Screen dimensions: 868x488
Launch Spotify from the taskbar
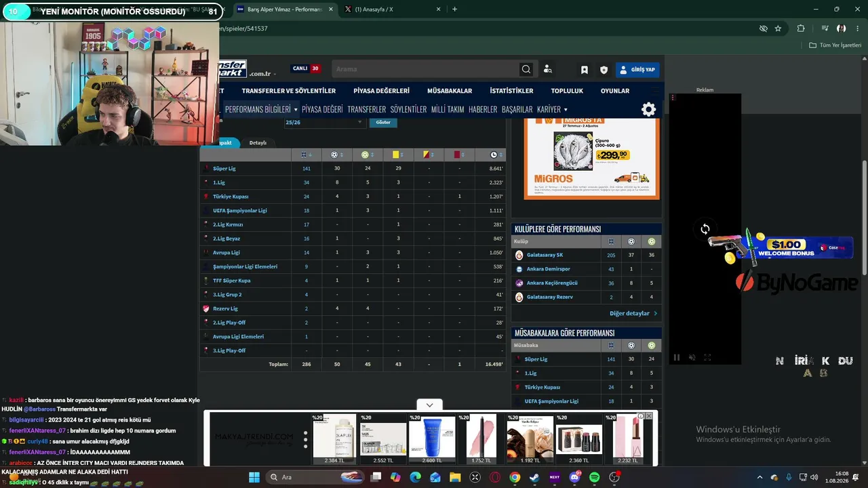click(595, 477)
